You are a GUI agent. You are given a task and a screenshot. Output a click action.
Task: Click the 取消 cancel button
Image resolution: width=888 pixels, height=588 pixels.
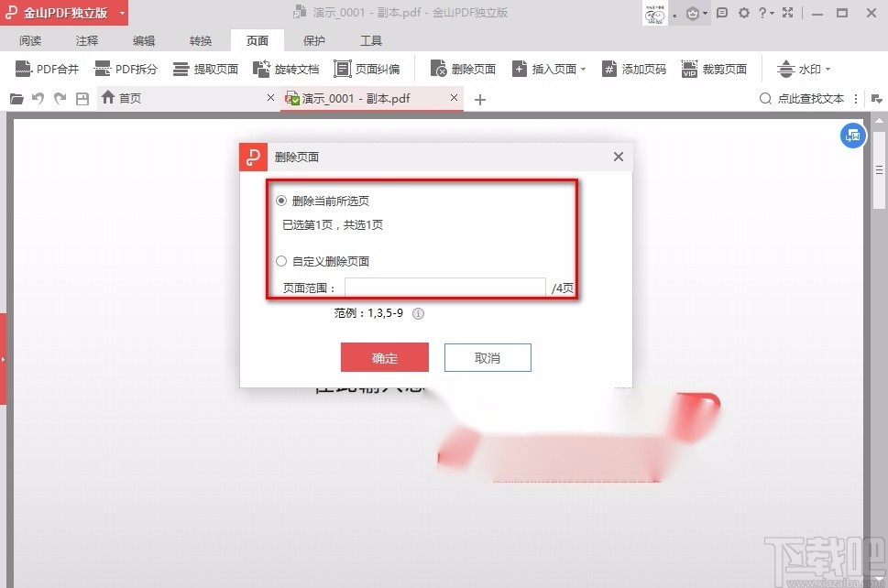[487, 357]
